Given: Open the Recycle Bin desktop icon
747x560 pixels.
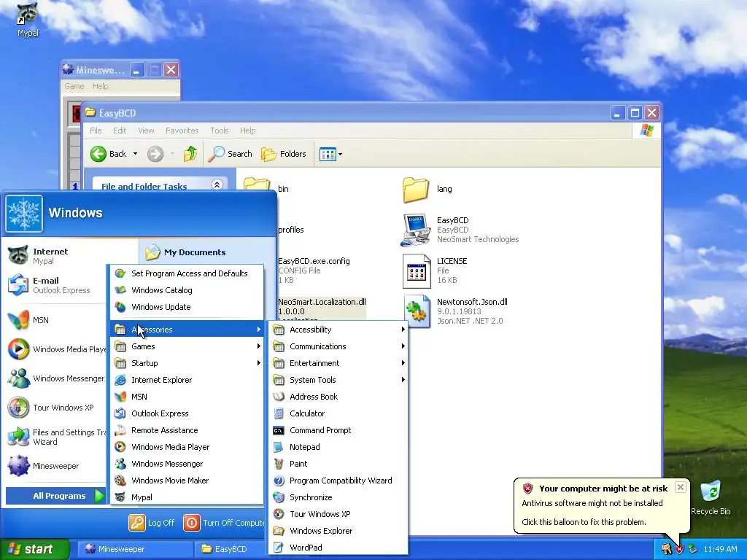Looking at the screenshot, I should [711, 497].
